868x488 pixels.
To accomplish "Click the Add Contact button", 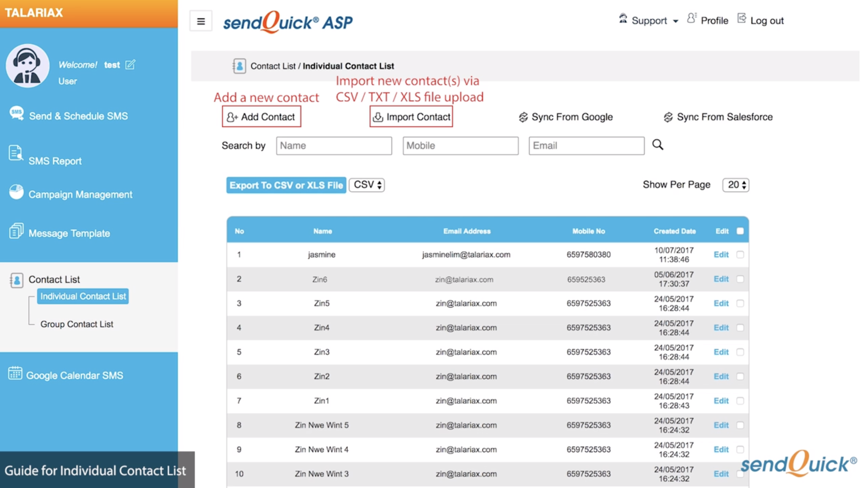I will (x=261, y=116).
